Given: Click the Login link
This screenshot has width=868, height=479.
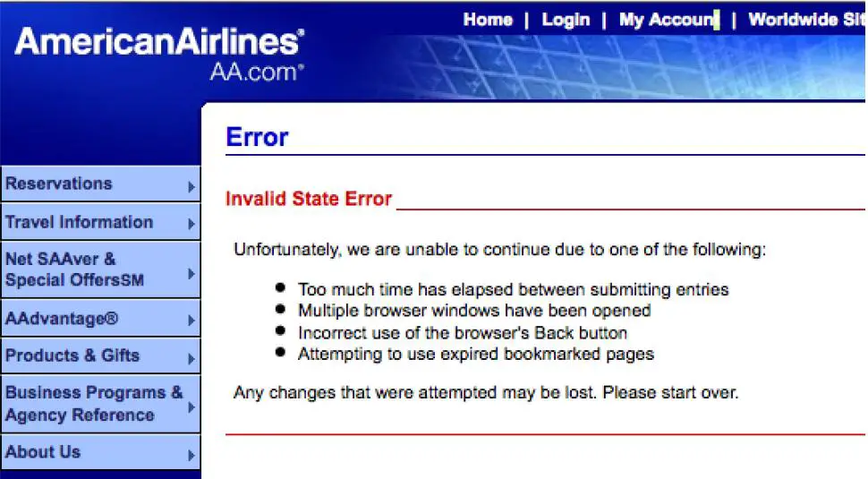Looking at the screenshot, I should (x=566, y=20).
